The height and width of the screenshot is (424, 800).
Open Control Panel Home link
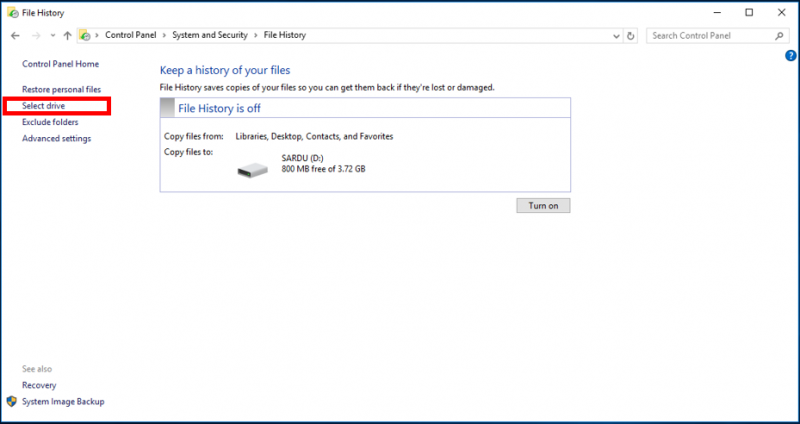pos(60,64)
